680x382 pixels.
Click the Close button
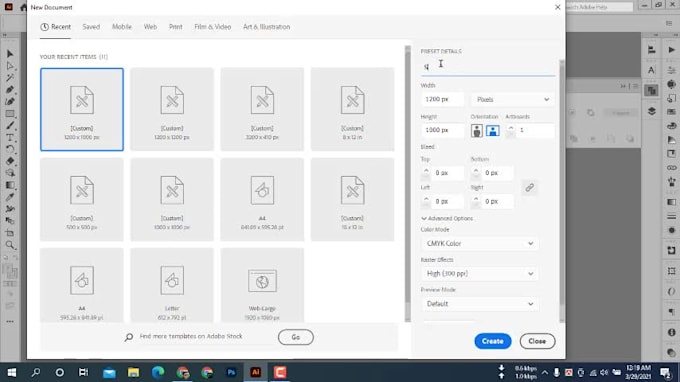point(537,341)
